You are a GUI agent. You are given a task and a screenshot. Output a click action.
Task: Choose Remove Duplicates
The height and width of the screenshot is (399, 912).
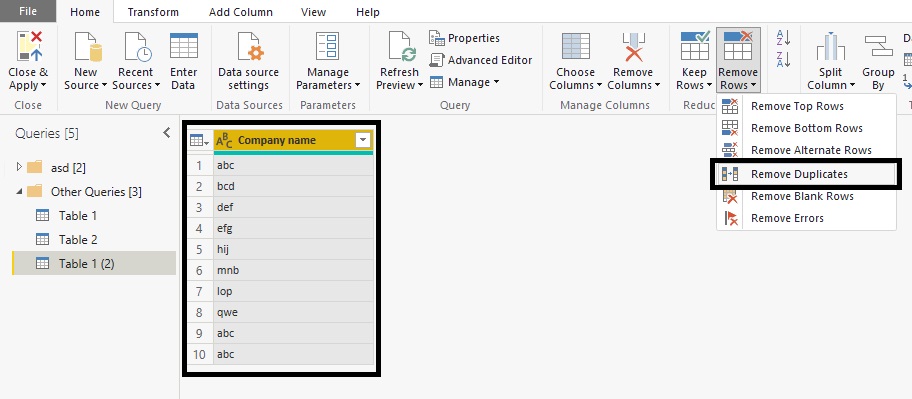(807, 174)
